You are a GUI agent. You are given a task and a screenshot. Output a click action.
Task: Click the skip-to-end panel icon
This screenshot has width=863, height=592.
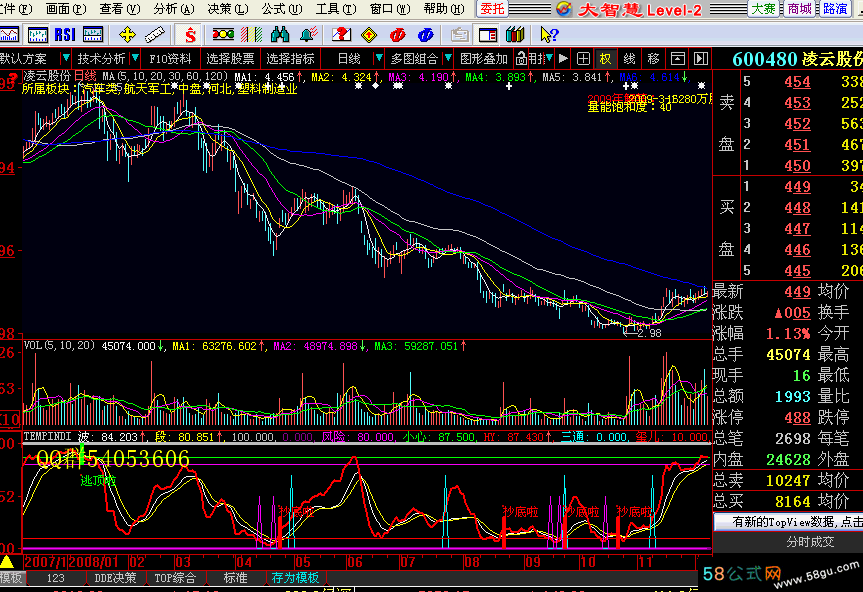(701, 58)
